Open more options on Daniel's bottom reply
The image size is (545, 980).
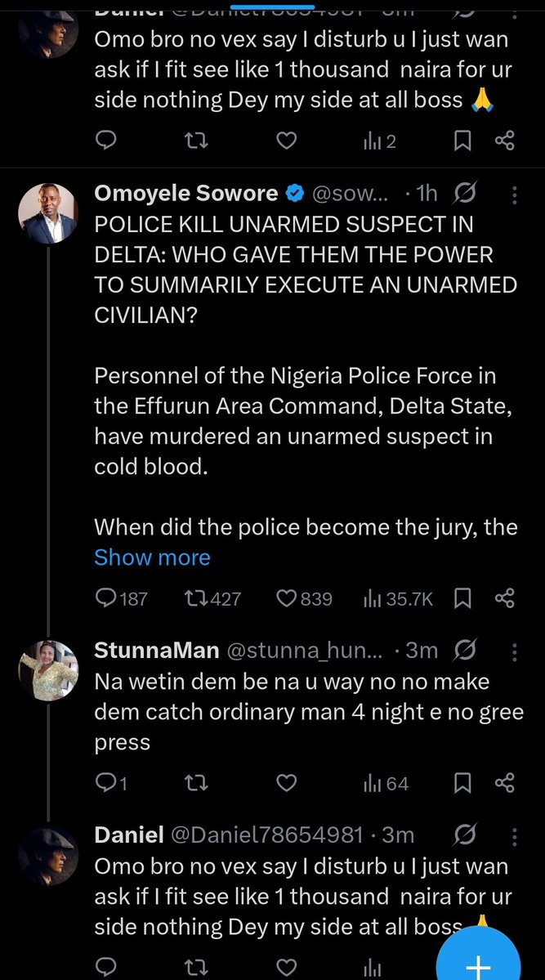click(514, 836)
